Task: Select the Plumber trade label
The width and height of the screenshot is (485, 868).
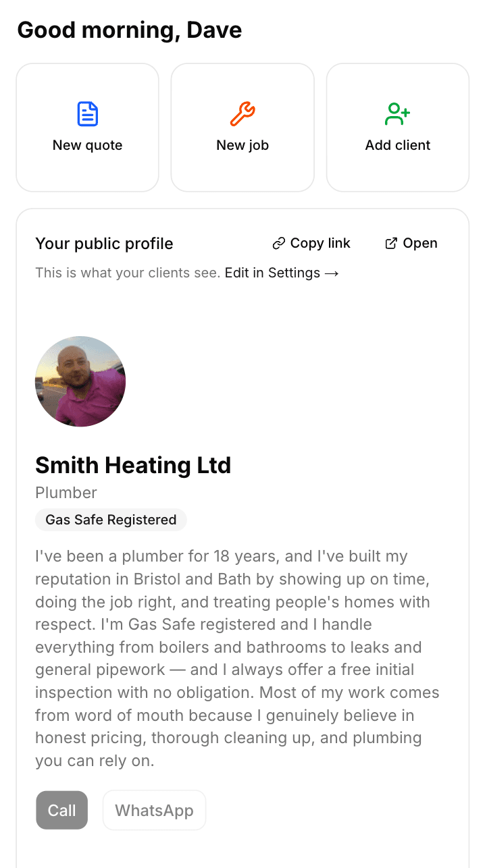Action: point(66,493)
